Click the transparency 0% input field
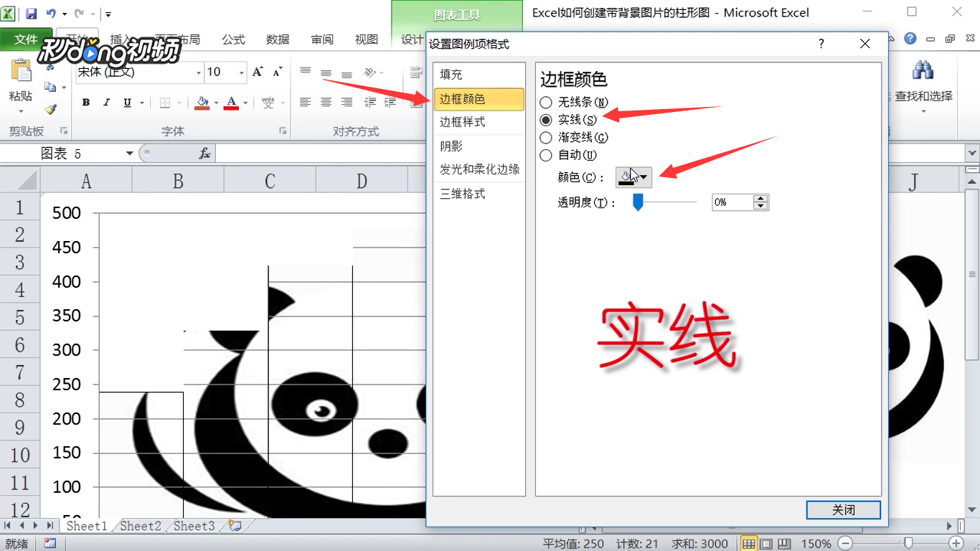This screenshot has height=551, width=980. tap(732, 203)
